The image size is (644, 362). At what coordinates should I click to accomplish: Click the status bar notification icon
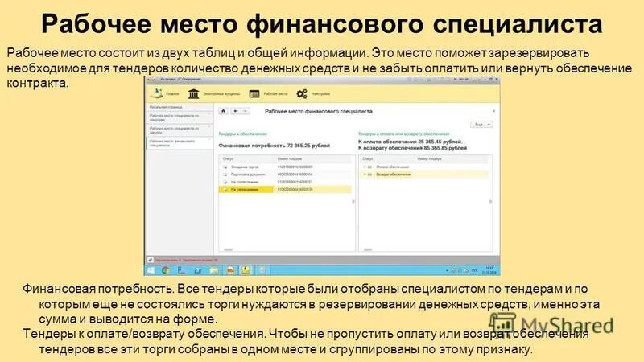tap(151, 260)
